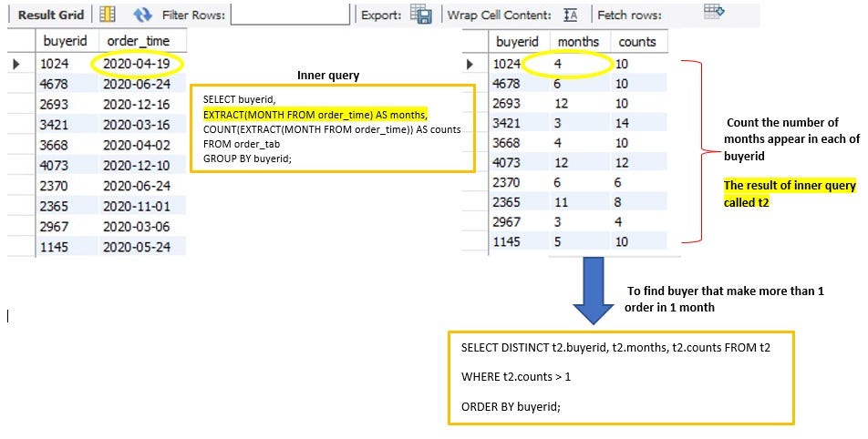Click the counts column header
Screen dimensions: 868x439
pos(637,42)
